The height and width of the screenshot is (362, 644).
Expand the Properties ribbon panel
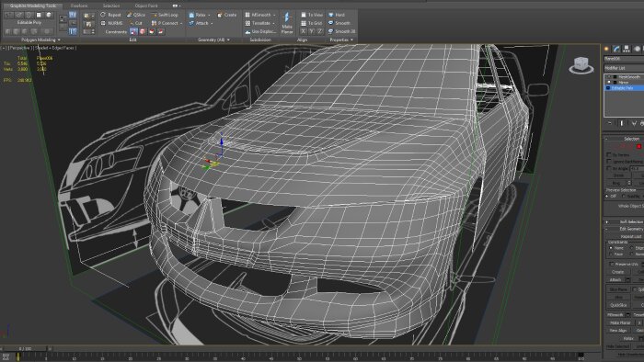(x=341, y=40)
